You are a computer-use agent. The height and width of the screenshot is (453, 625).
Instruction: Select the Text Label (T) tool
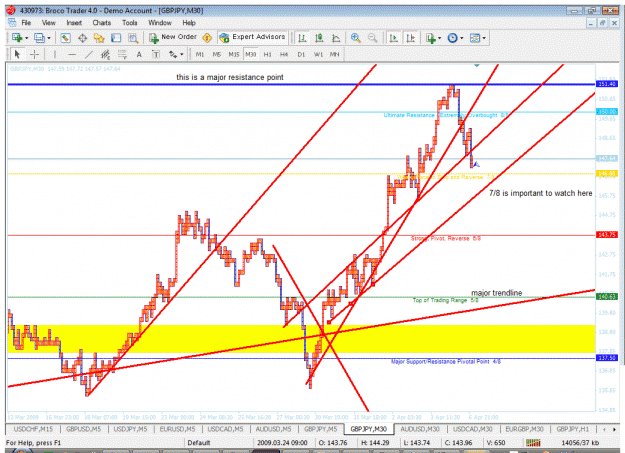156,54
